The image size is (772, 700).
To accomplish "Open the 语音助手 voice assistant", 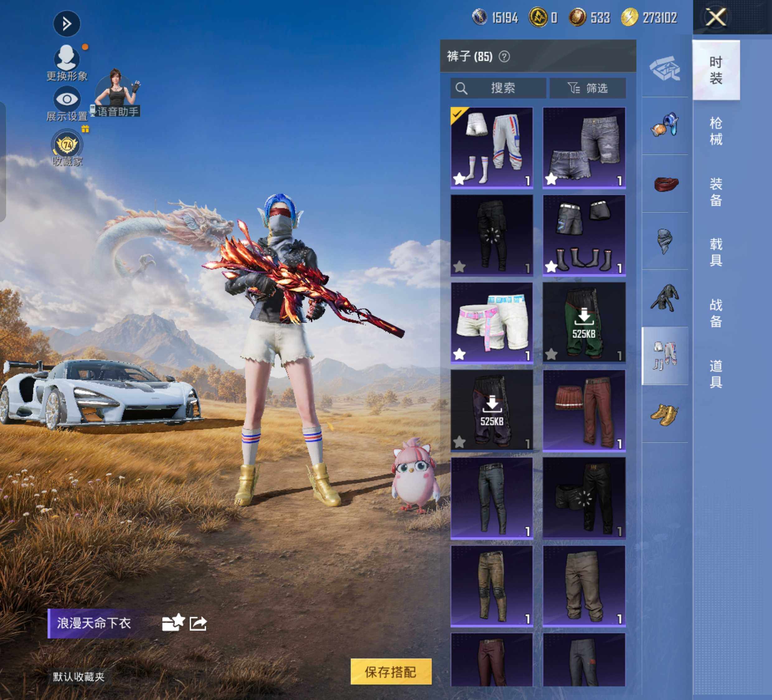I will click(x=117, y=92).
